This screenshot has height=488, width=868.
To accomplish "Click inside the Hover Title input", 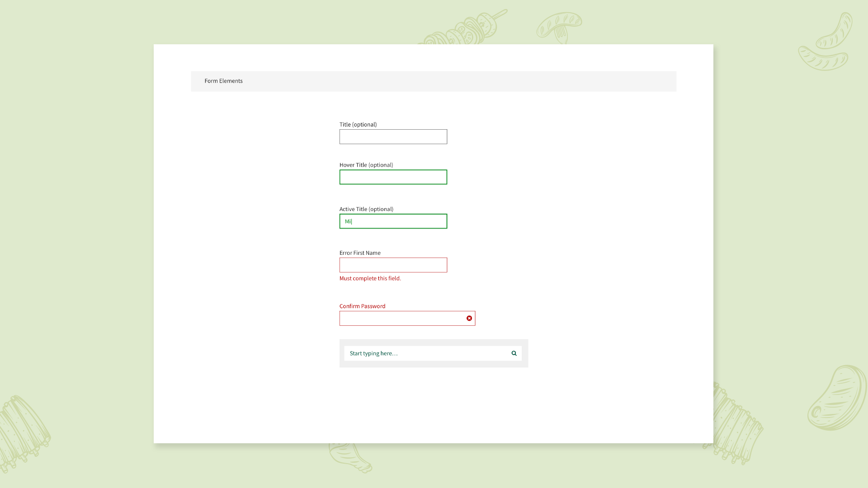I will click(x=393, y=177).
